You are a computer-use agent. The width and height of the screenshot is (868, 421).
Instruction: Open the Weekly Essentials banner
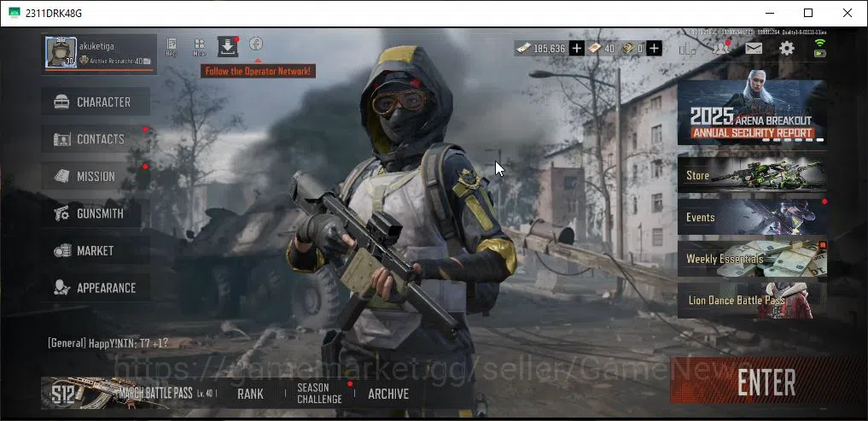(752, 259)
